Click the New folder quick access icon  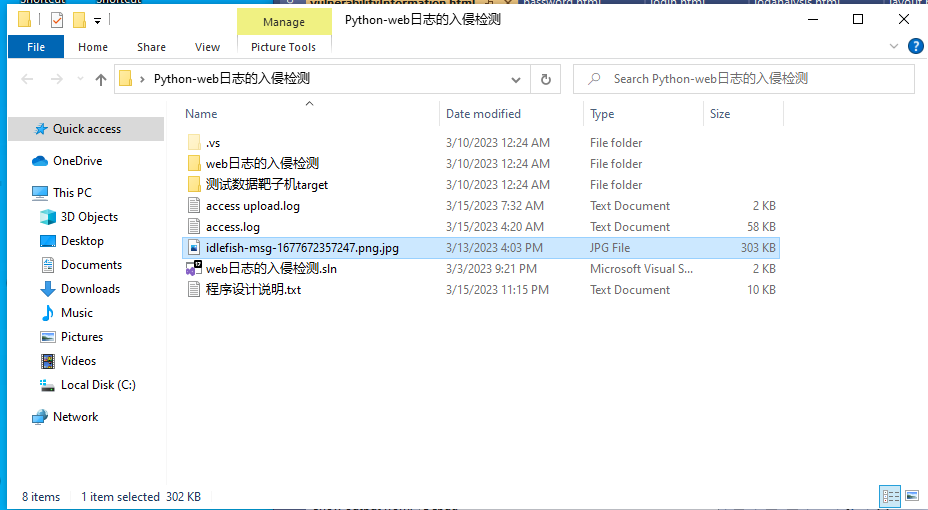click(79, 20)
